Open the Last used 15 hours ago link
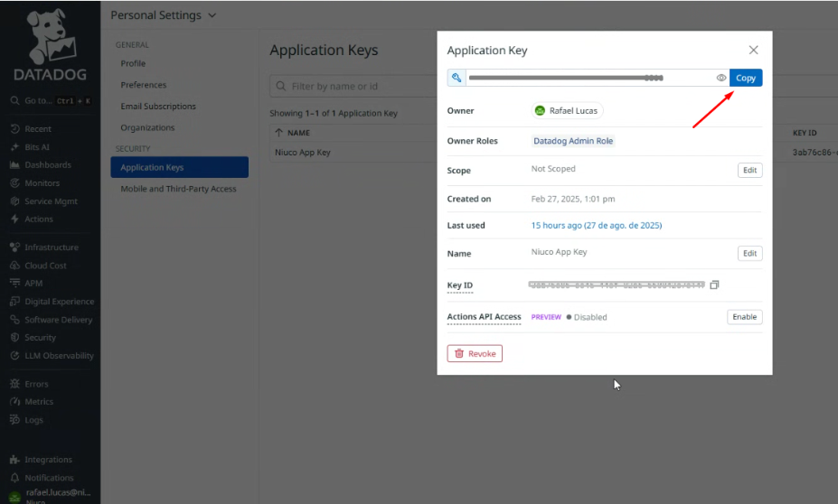This screenshot has width=838, height=504. tap(597, 225)
